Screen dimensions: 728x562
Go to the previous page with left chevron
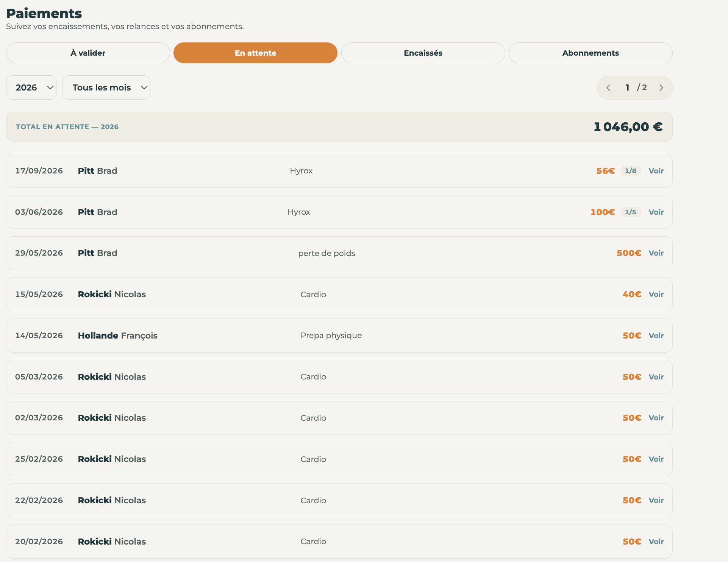pos(608,88)
